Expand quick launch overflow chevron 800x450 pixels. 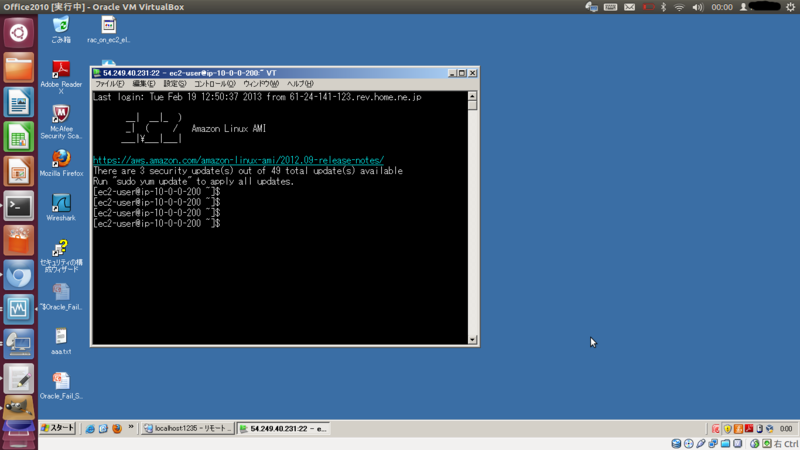(131, 428)
